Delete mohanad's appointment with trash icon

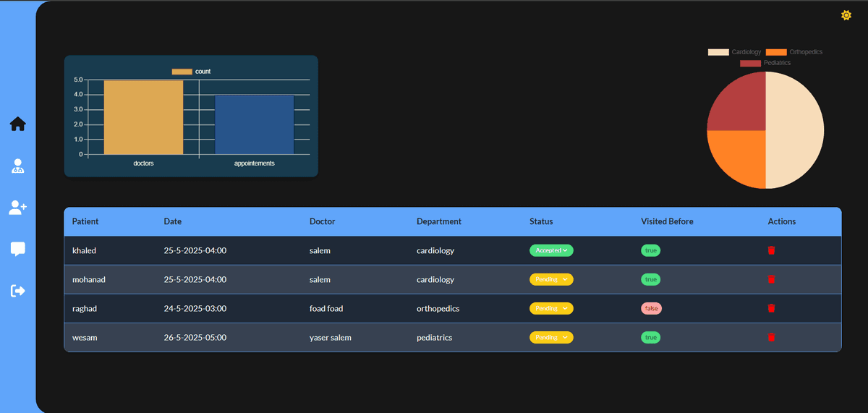(x=771, y=279)
